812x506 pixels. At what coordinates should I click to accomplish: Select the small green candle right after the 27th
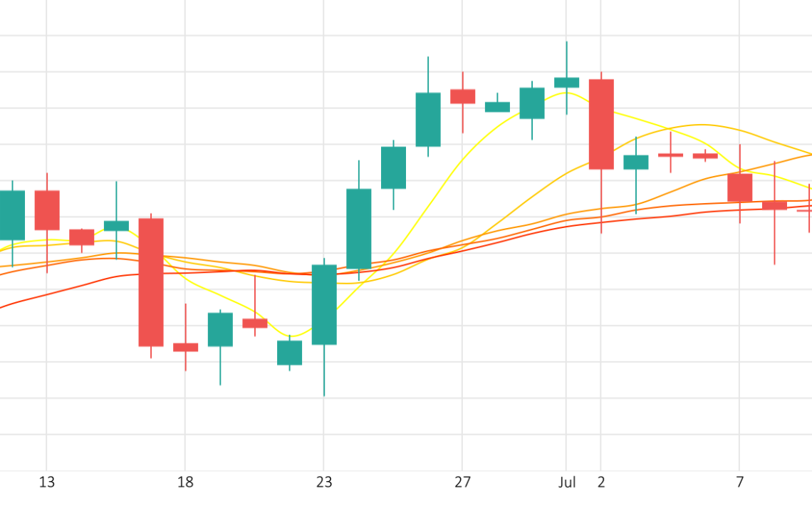coord(497,107)
